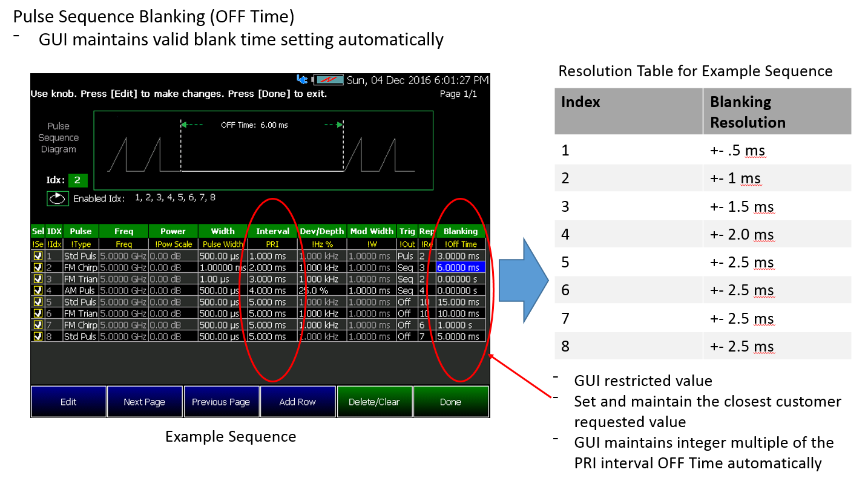Go to Previous Page

coord(221,402)
